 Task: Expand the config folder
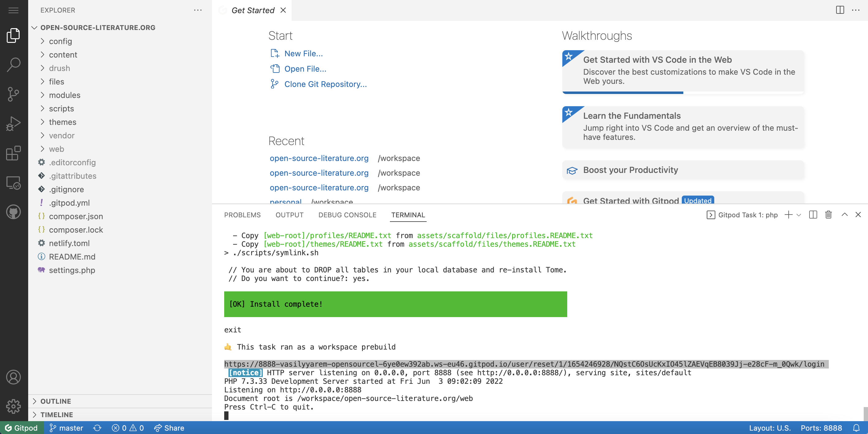pyautogui.click(x=120, y=41)
